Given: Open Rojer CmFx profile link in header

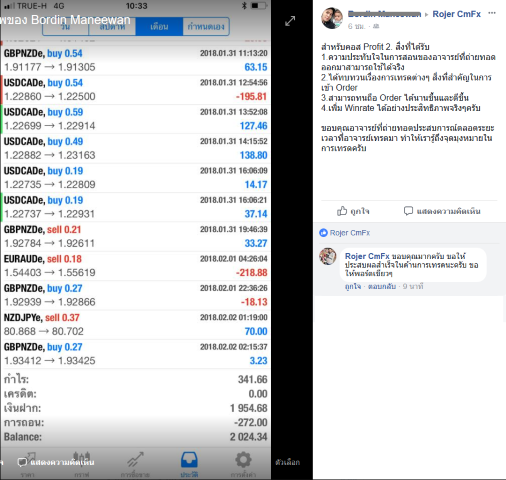Looking at the screenshot, I should pyautogui.click(x=456, y=14).
